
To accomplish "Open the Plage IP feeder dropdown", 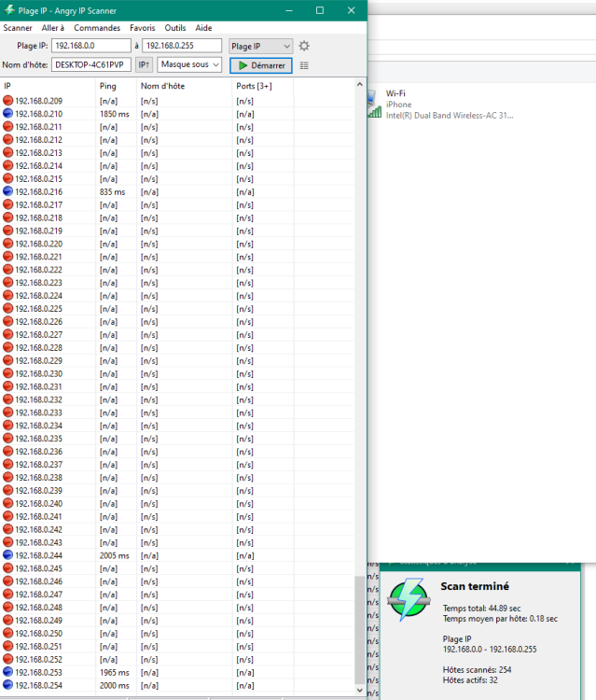I will pyautogui.click(x=261, y=46).
